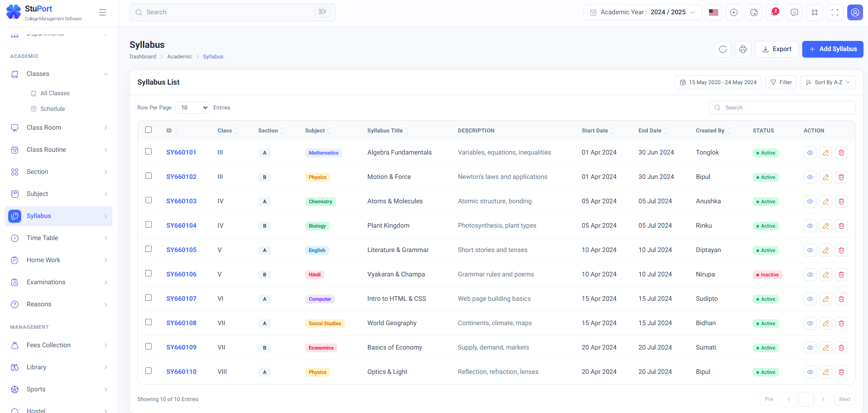
Task: Click the print icon beside Export
Action: point(743,49)
